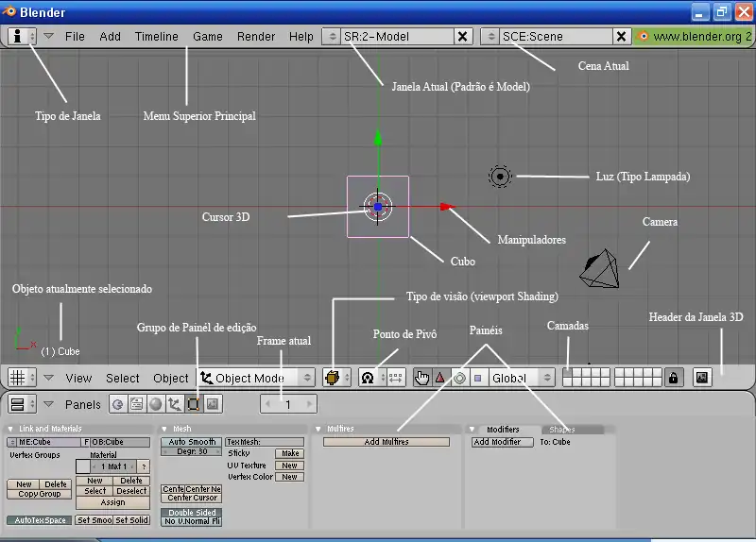Toggle the Double Sided mesh option
This screenshot has height=542, width=756.
coord(191,513)
